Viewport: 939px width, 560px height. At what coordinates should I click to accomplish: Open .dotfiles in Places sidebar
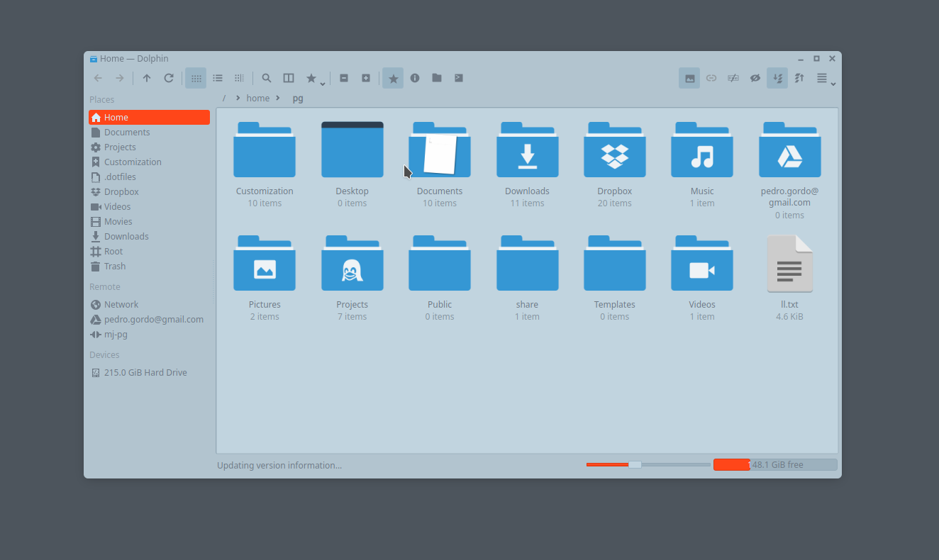tap(149, 177)
